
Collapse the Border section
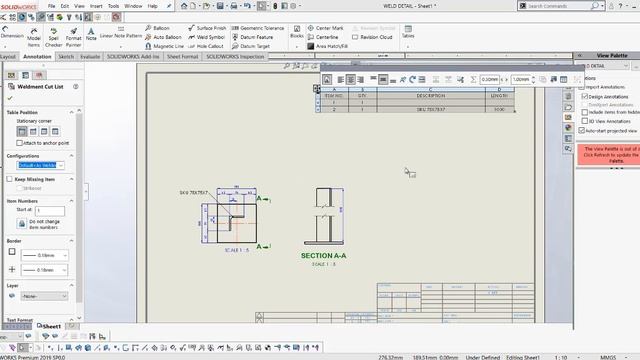pyautogui.click(x=71, y=241)
